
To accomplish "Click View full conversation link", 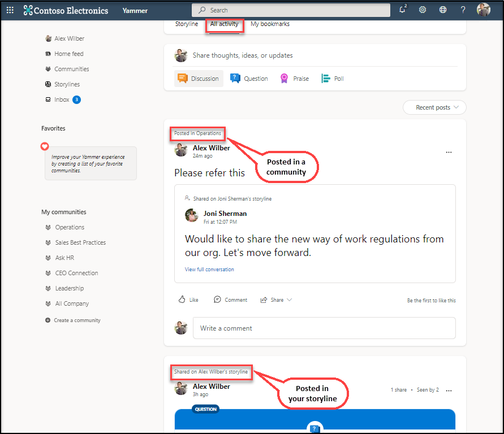I will [209, 270].
